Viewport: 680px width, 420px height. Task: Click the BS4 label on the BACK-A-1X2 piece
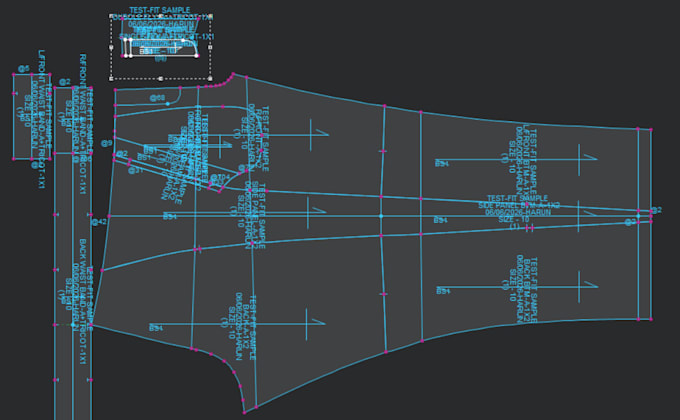[x=156, y=328]
